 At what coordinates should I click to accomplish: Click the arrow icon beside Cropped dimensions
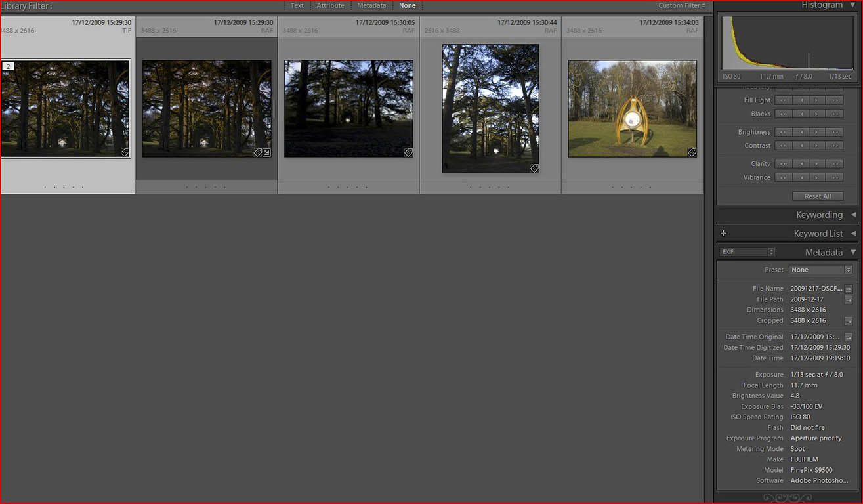click(849, 321)
